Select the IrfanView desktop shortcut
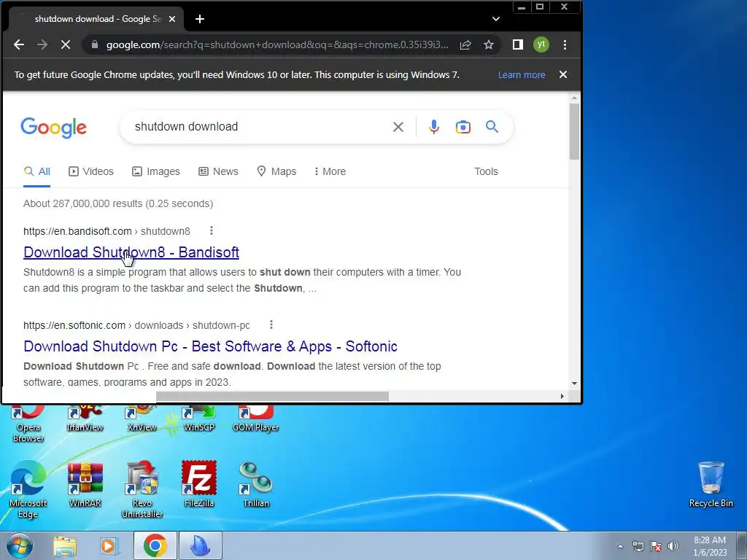The height and width of the screenshot is (560, 747). [x=85, y=418]
